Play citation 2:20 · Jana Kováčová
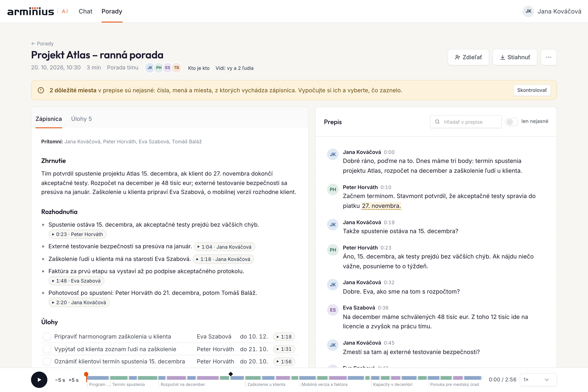This screenshot has height=392, width=588. coord(79,303)
